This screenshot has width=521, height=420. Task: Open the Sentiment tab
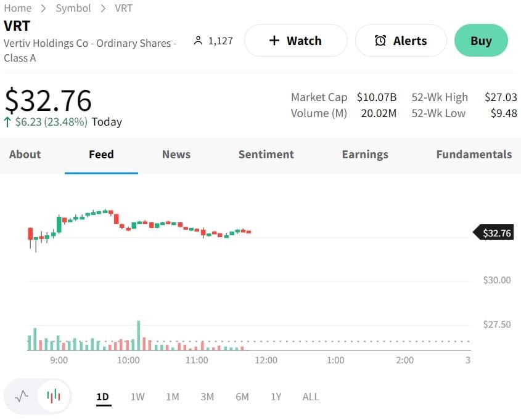tap(266, 155)
